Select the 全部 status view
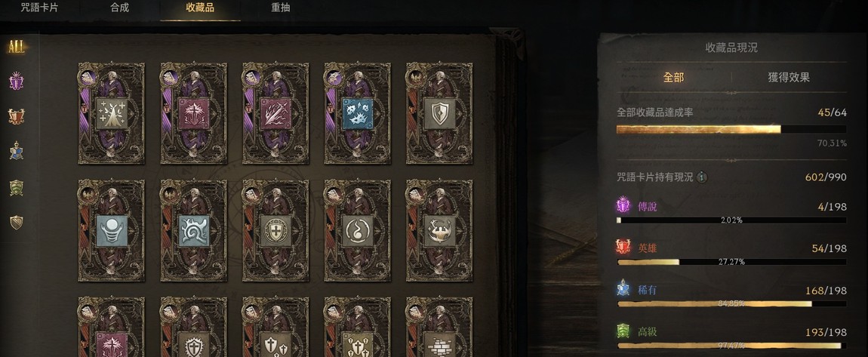Image resolution: width=868 pixels, height=357 pixels. click(674, 78)
